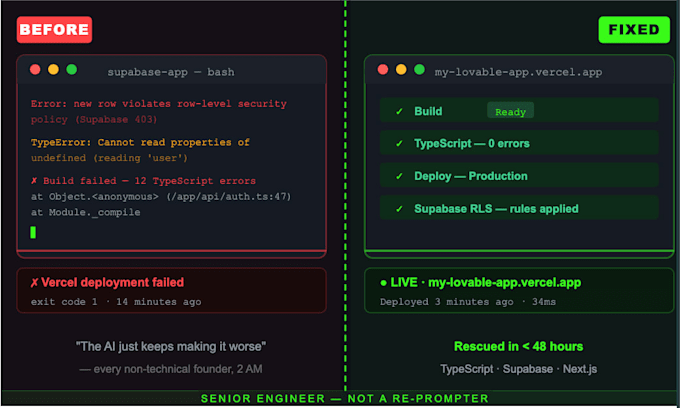Image resolution: width=680 pixels, height=408 pixels.
Task: Click the 'Rescued in < 48 hours' headline
Action: [x=518, y=346]
